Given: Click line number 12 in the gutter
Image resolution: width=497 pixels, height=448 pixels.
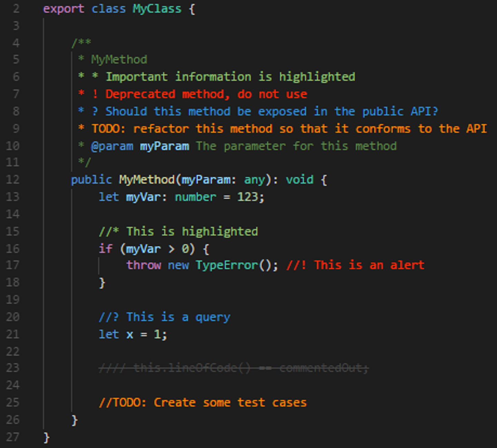Looking at the screenshot, I should pos(13,180).
